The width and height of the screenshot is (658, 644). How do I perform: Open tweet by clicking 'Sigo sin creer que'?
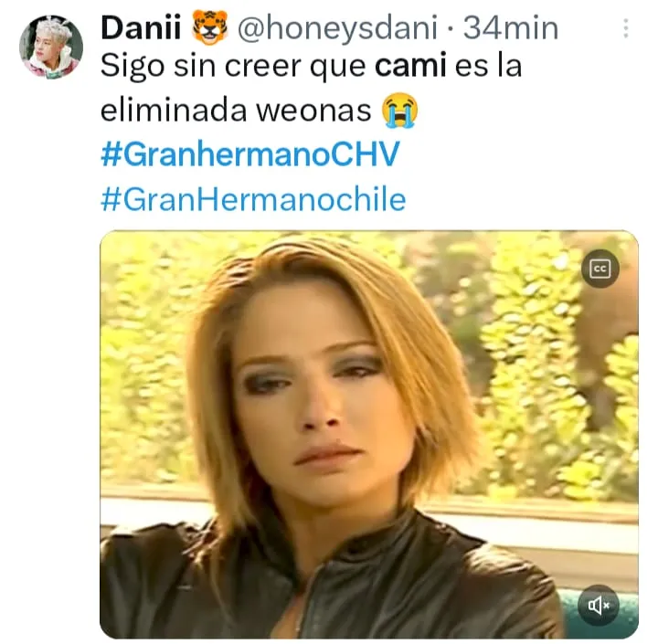[x=233, y=67]
